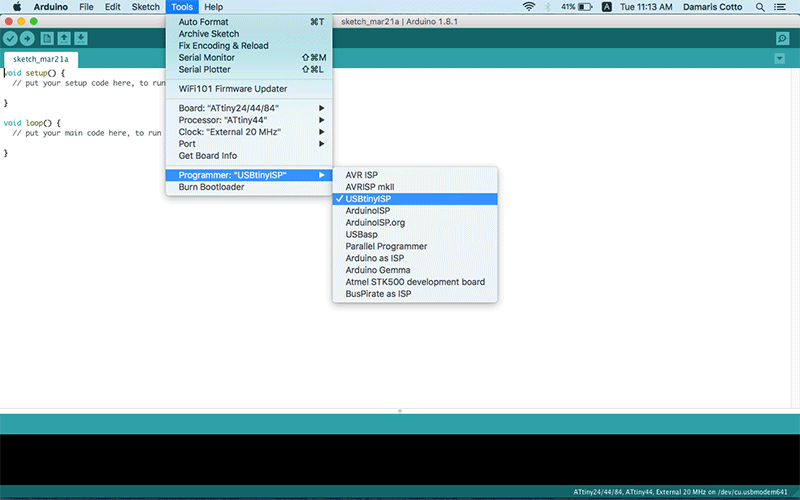
Task: Expand the Clock External 20 MHz submenu
Action: (249, 132)
